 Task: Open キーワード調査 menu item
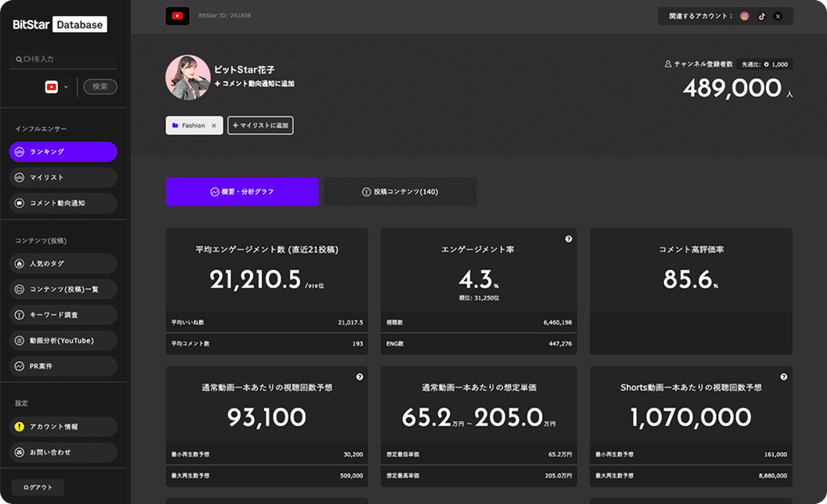point(63,315)
